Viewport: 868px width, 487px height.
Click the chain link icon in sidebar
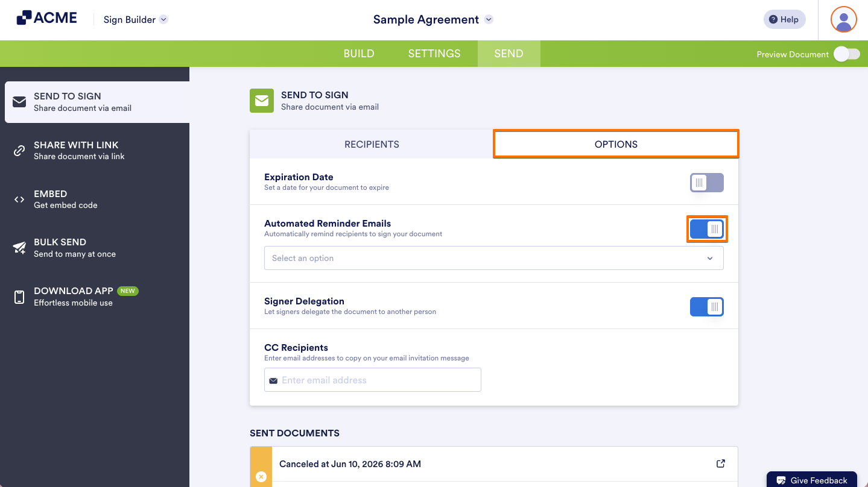19,151
